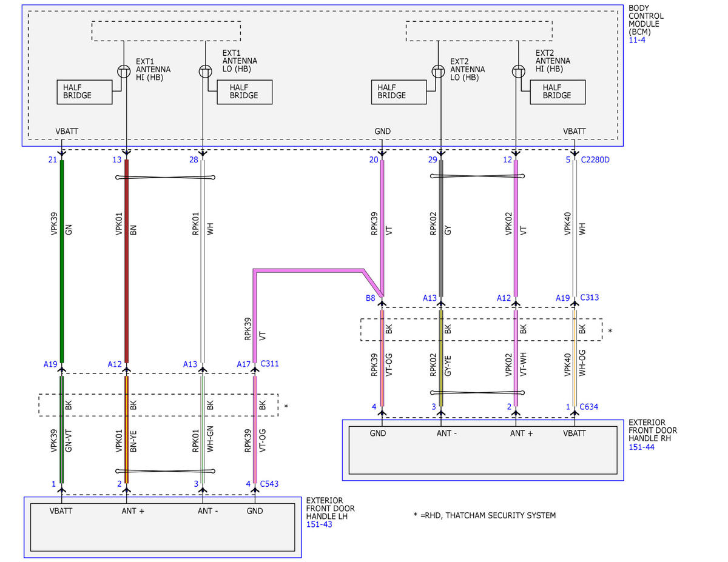Click the GY-YE wire color label

click(x=448, y=366)
